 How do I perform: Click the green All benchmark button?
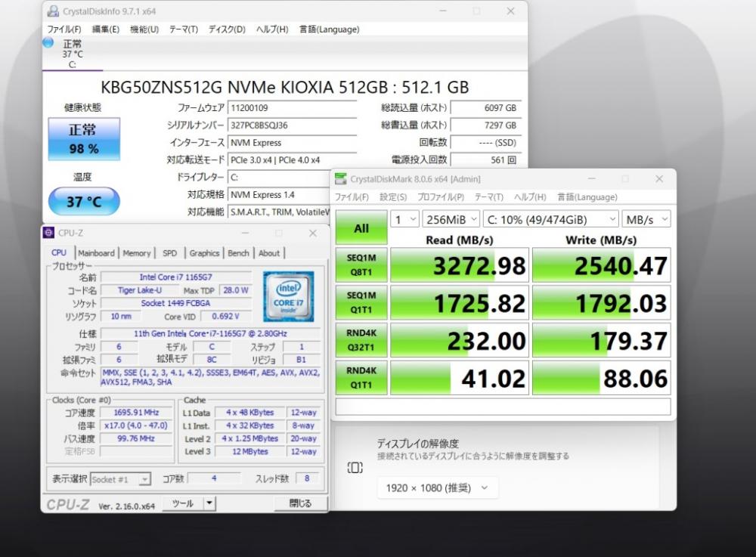[x=361, y=227]
